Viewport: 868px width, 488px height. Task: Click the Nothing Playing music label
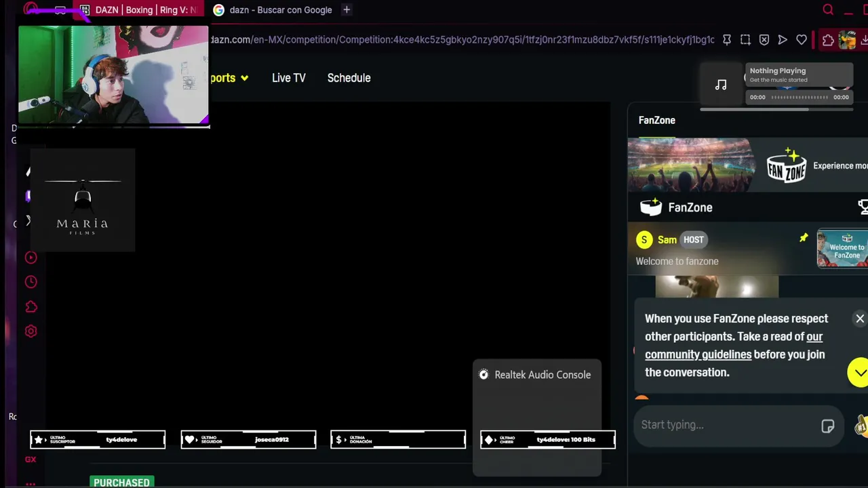(778, 70)
